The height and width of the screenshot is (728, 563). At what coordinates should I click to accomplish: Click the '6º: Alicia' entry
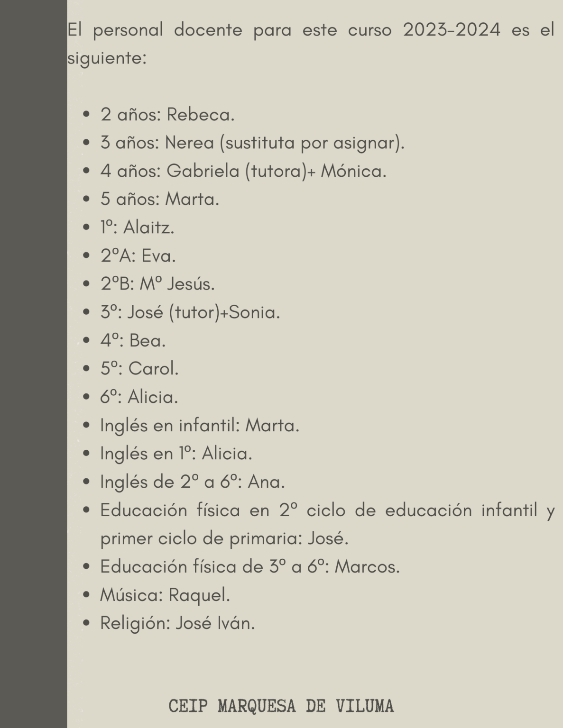(139, 397)
